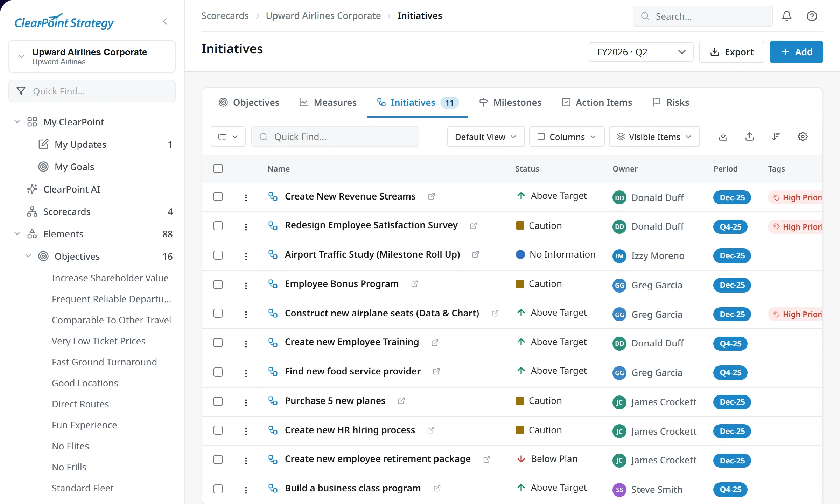Tick checkbox for Find new food service provider
The image size is (840, 504).
click(218, 372)
